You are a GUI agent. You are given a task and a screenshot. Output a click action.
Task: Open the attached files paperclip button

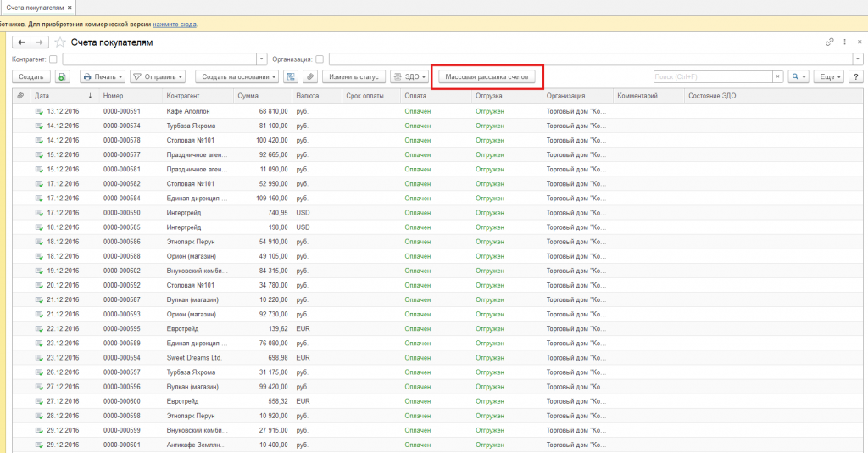coord(310,77)
